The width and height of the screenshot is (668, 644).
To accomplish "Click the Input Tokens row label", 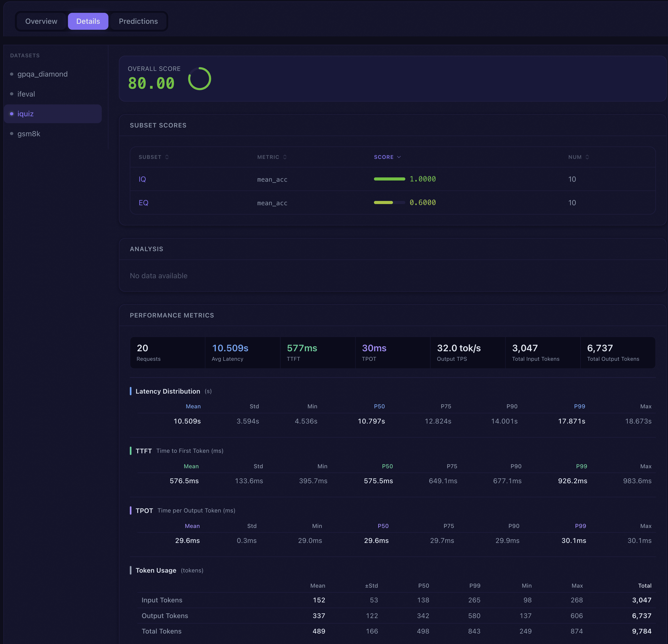I will click(x=162, y=600).
